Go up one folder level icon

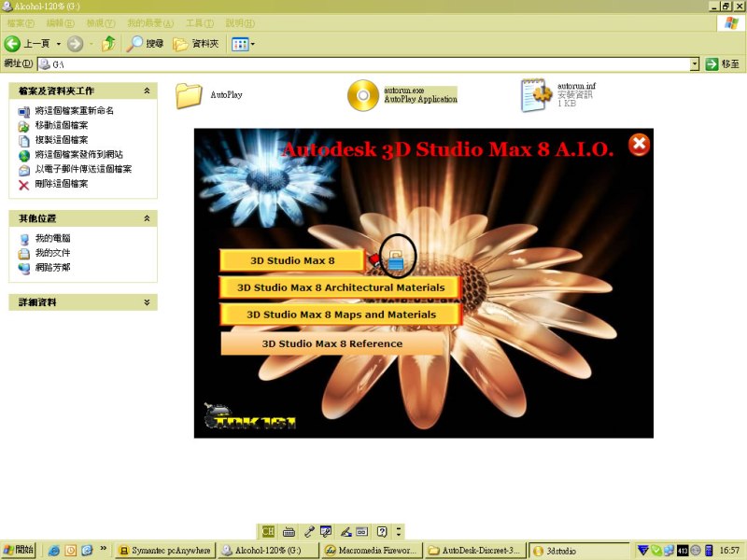[x=109, y=44]
